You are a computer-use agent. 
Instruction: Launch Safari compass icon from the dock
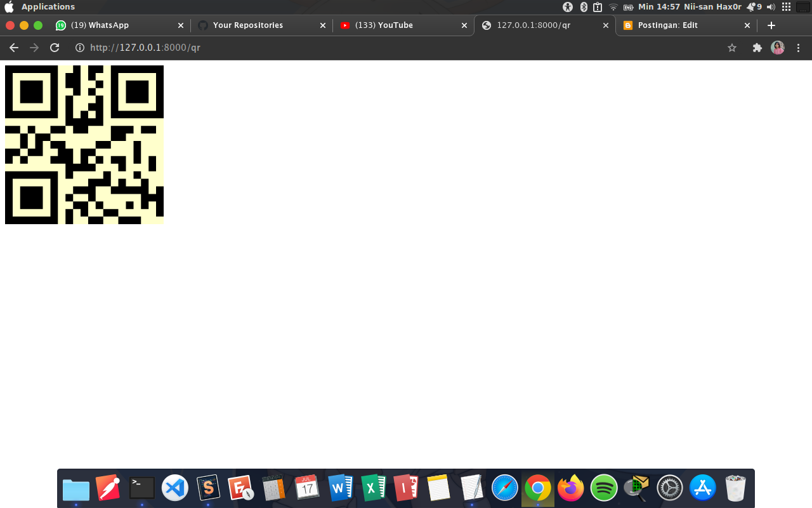[505, 488]
